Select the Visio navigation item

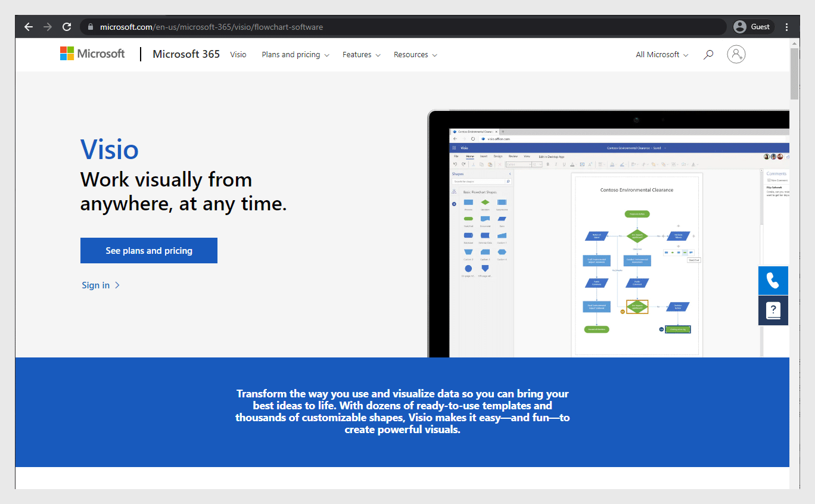(x=238, y=54)
